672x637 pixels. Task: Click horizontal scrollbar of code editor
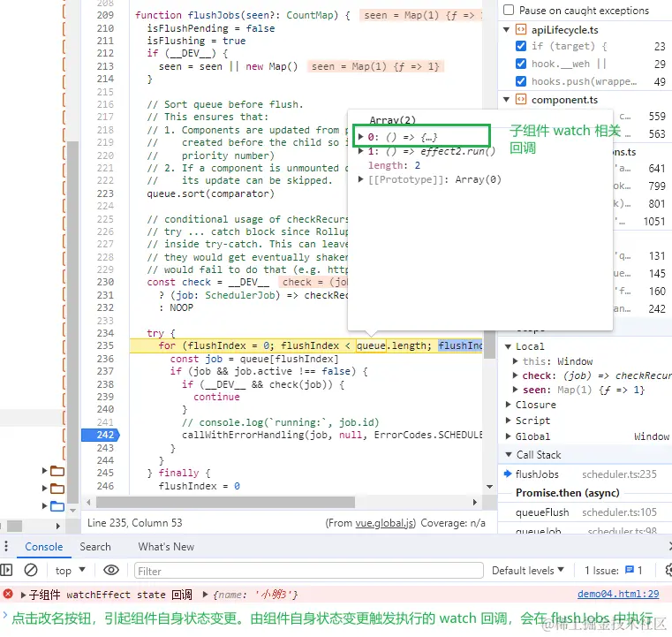225,502
